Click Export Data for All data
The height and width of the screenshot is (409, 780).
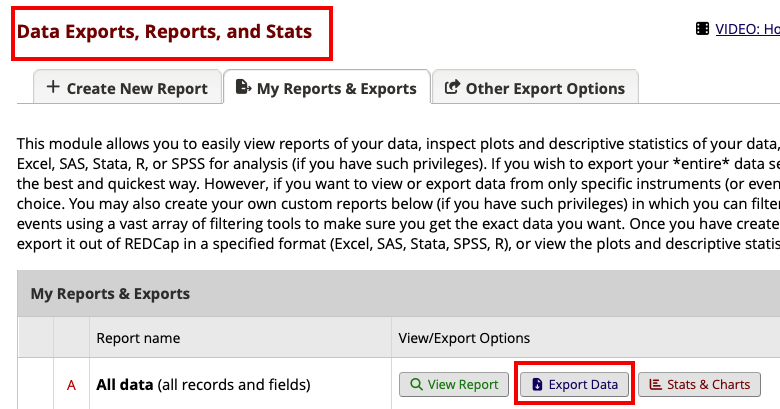point(575,384)
